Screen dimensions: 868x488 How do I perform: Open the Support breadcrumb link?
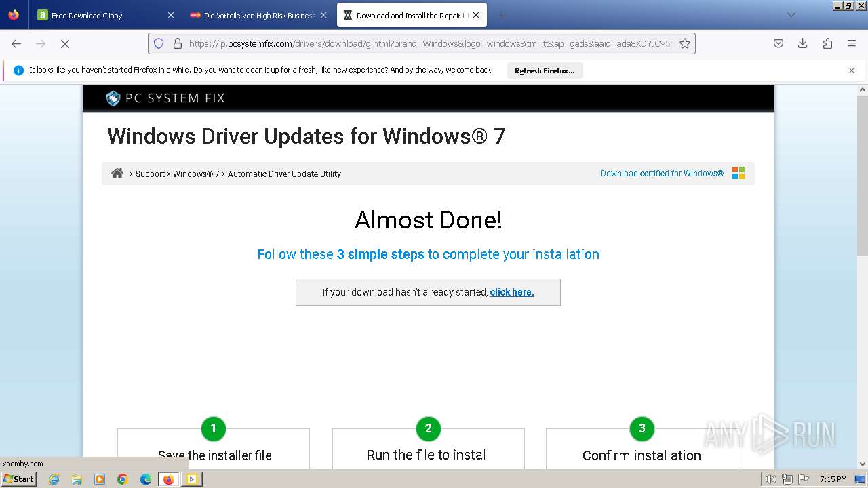[x=150, y=174]
